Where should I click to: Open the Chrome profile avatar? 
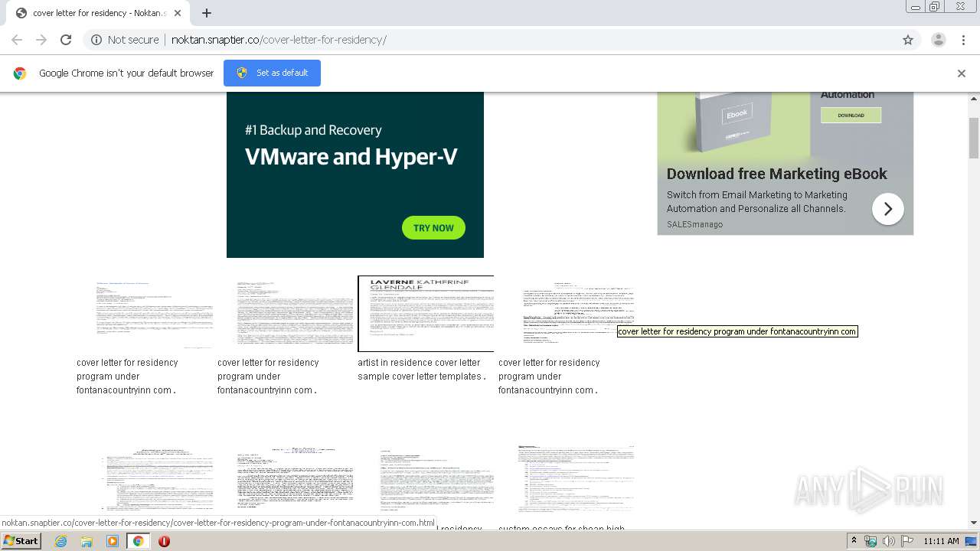pos(938,40)
